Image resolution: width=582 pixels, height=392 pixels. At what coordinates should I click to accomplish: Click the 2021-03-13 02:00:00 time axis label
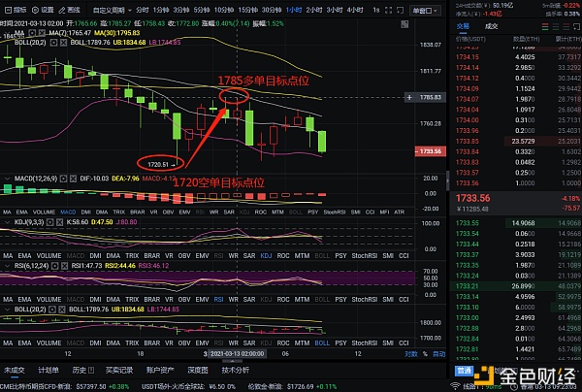point(238,354)
